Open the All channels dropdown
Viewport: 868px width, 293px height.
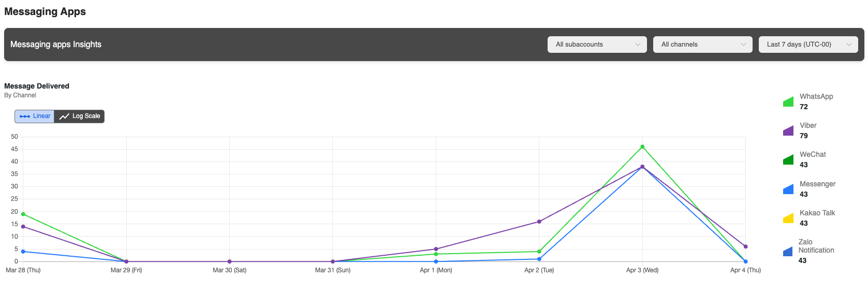click(702, 45)
